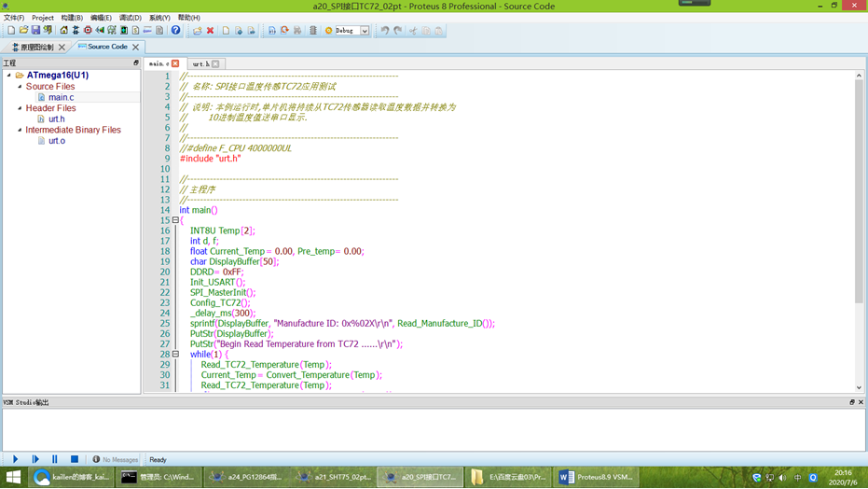Close the VSM Studio output panel
This screenshot has width=868, height=489.
pos(861,402)
